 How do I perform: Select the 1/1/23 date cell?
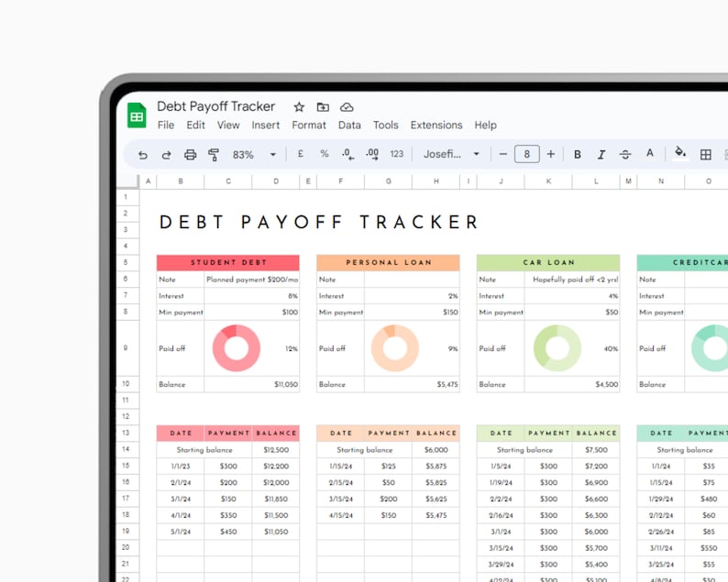pyautogui.click(x=181, y=466)
